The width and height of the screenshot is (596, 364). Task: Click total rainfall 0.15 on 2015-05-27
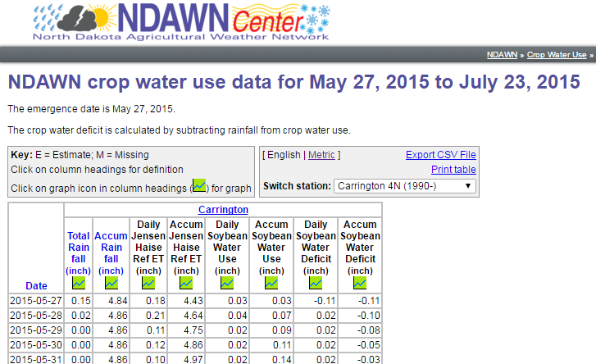point(79,301)
